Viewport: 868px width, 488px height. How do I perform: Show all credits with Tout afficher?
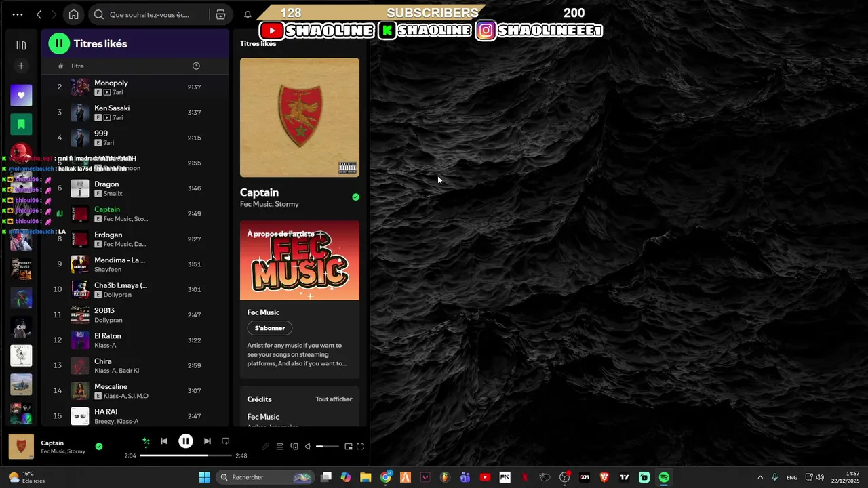pos(334,399)
